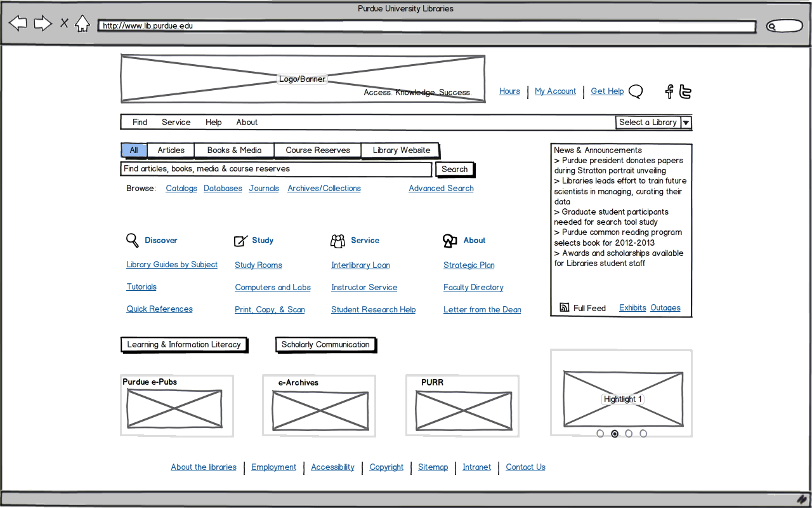Open the Hours link
The image size is (812, 508).
click(x=509, y=91)
